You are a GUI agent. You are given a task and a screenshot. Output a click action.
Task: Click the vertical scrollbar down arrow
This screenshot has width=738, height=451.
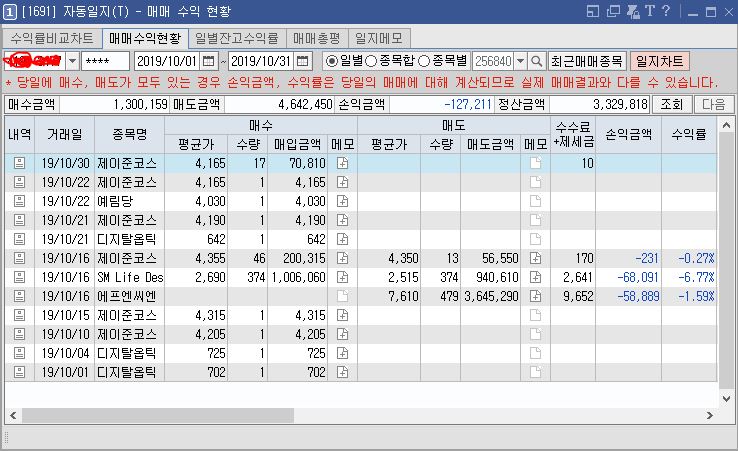tap(726, 399)
